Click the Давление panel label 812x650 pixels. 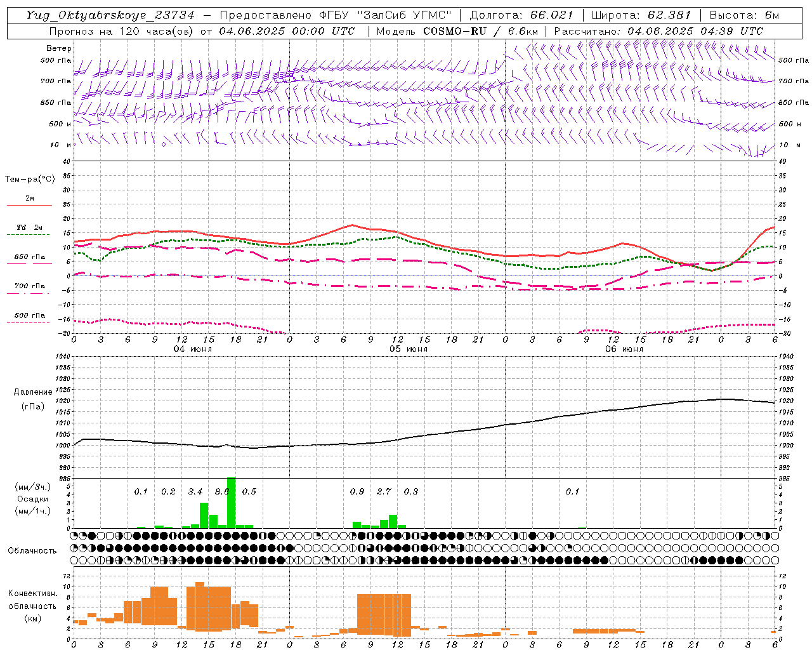click(x=33, y=392)
